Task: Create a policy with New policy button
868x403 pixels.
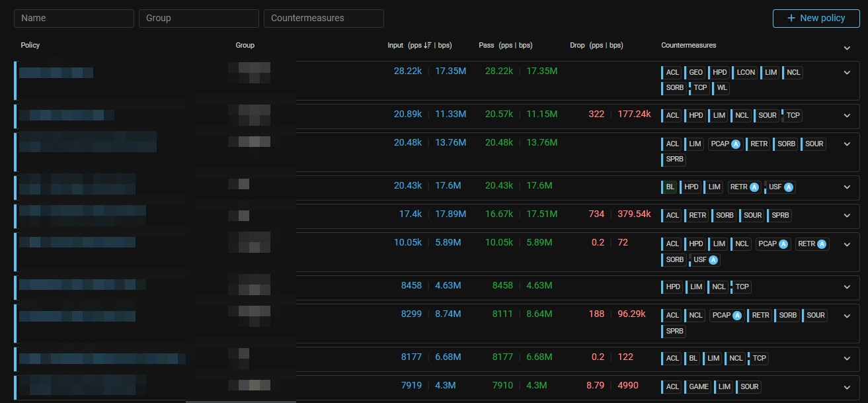Action: [816, 19]
